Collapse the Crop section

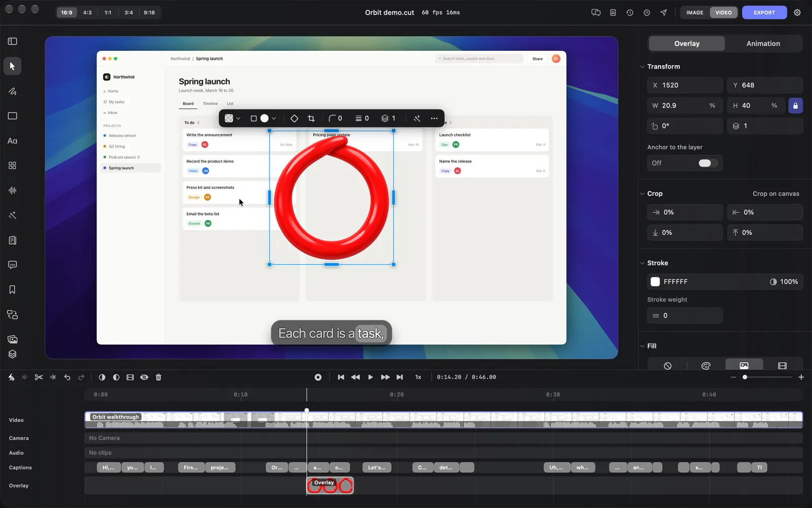pyautogui.click(x=642, y=194)
